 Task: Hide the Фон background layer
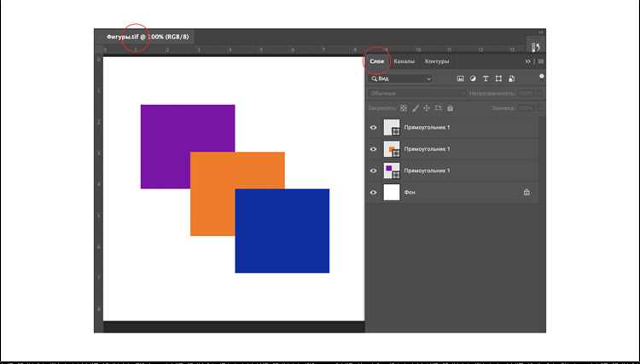(x=374, y=193)
